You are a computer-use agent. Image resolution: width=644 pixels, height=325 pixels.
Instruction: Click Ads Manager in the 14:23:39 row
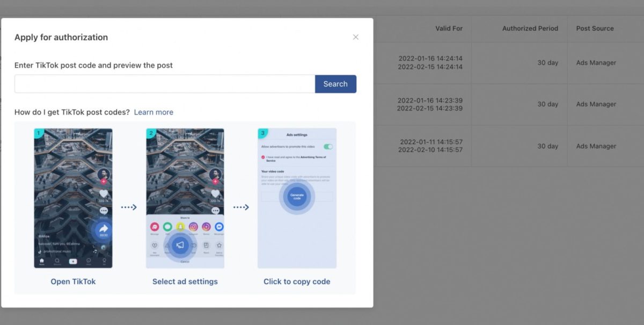(x=596, y=104)
